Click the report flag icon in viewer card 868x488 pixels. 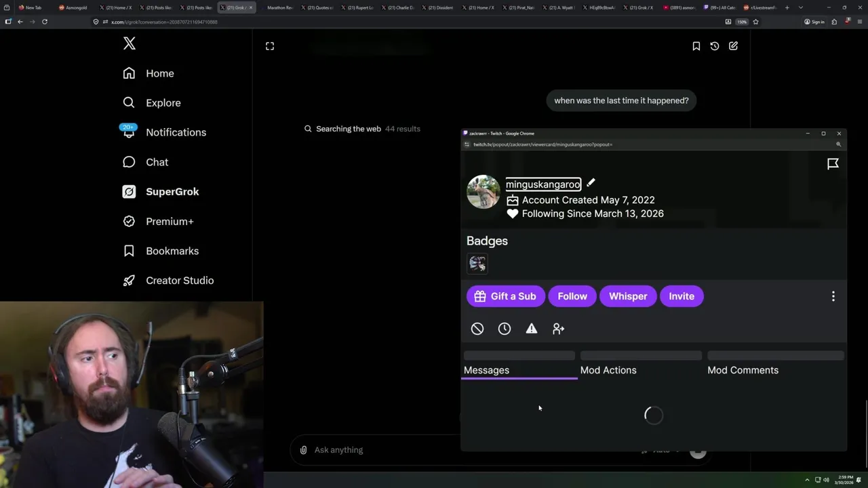[833, 164]
